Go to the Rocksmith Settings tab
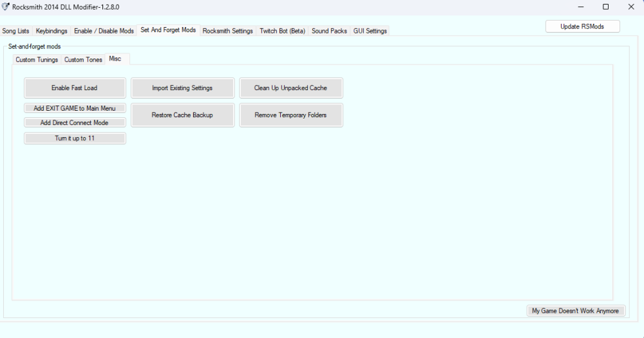Viewport: 644px width, 338px height. pyautogui.click(x=227, y=31)
